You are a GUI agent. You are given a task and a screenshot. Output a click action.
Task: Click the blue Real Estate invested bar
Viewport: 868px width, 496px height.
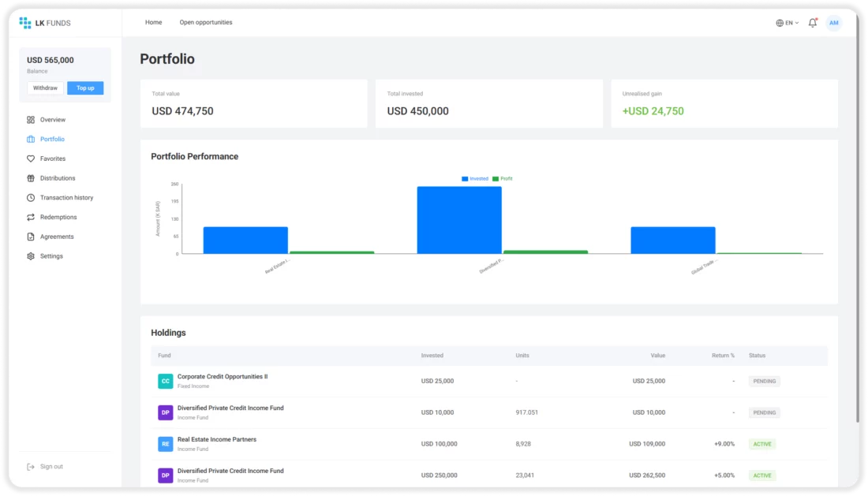pos(245,240)
